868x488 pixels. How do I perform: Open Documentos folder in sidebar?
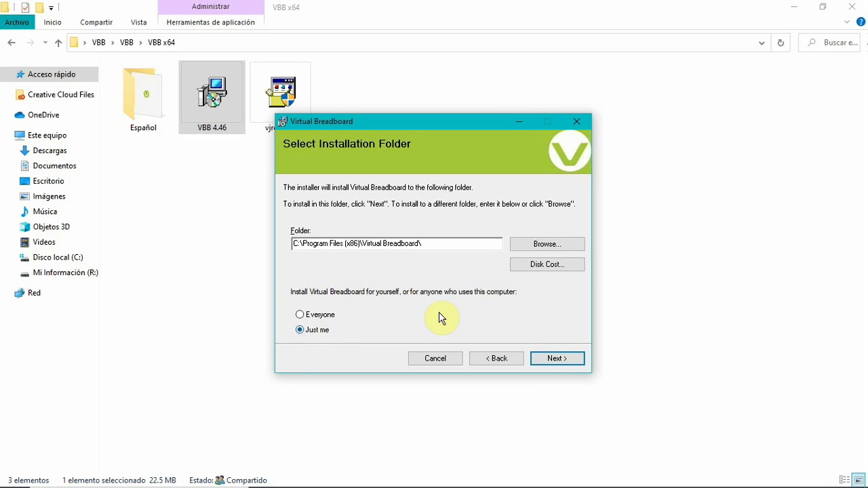point(54,166)
